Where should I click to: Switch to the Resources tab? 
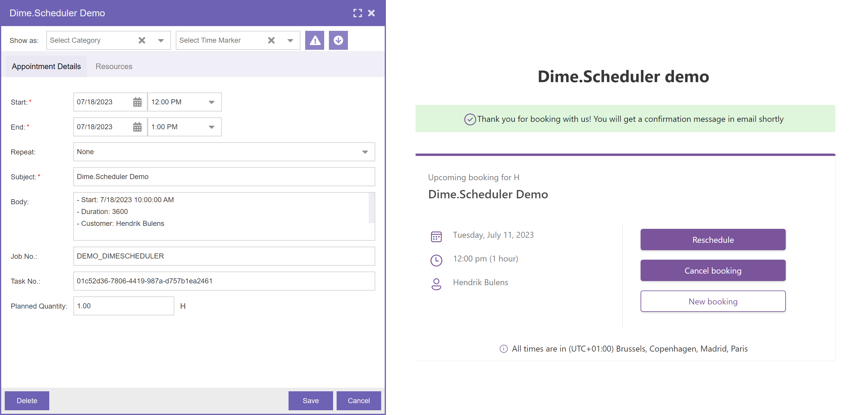coord(114,66)
